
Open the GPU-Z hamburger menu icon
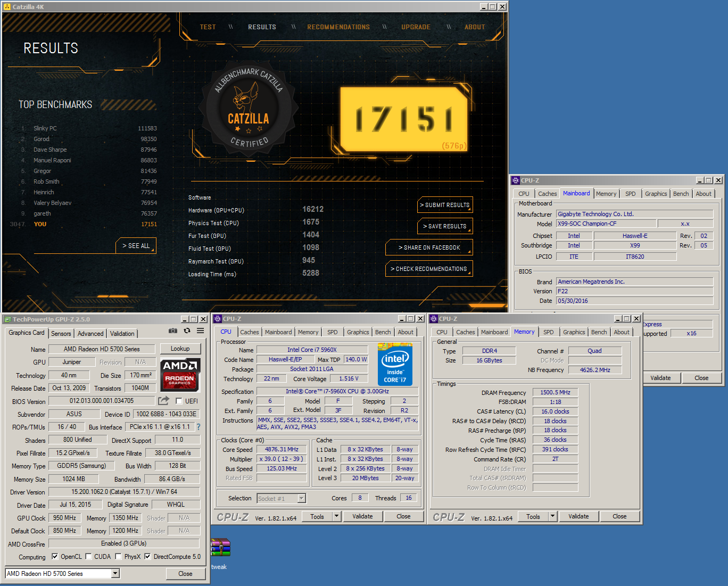click(201, 331)
